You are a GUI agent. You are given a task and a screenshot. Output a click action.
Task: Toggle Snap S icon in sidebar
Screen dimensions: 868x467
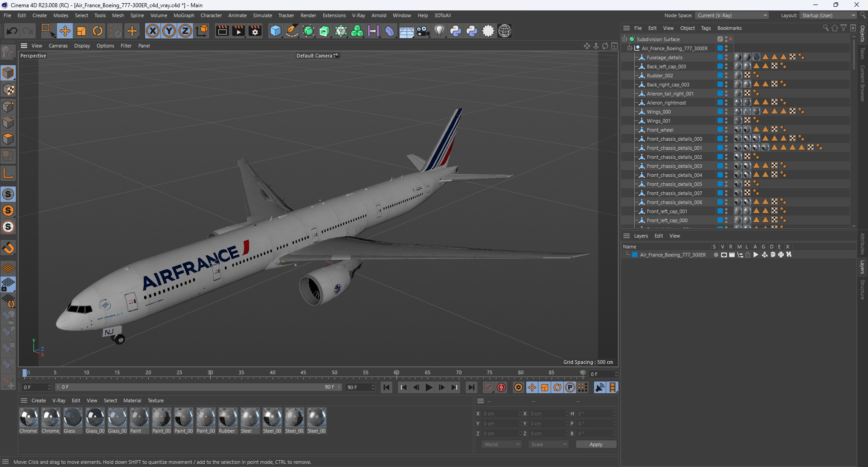pos(8,194)
